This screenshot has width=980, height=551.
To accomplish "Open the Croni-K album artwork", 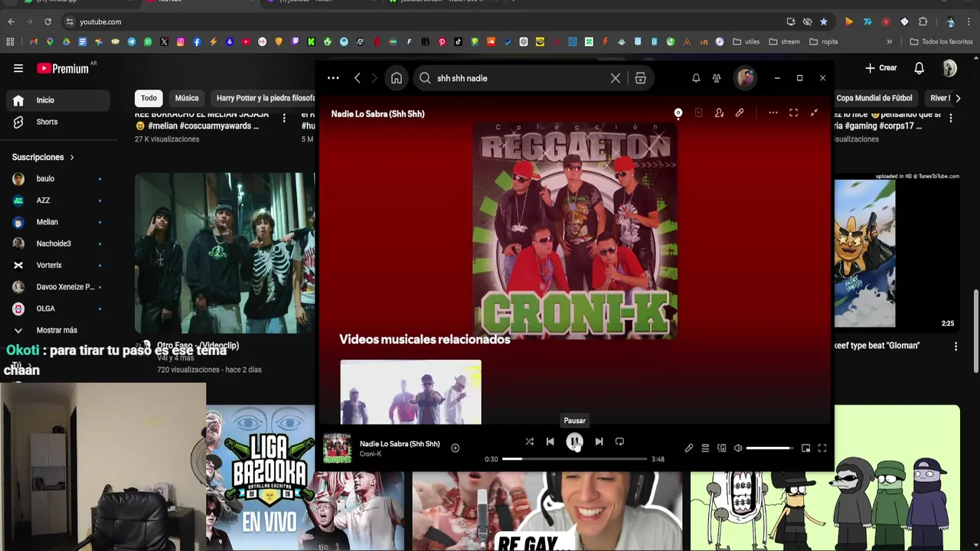I will click(x=575, y=230).
